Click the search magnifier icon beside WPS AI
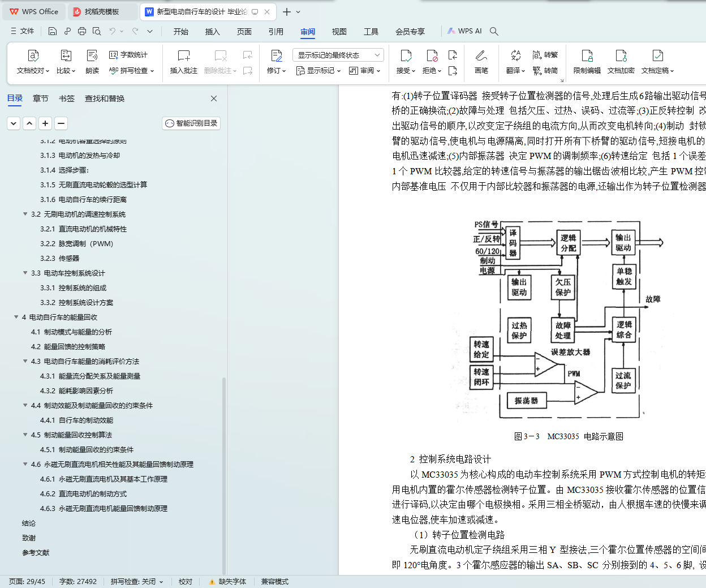 [494, 31]
